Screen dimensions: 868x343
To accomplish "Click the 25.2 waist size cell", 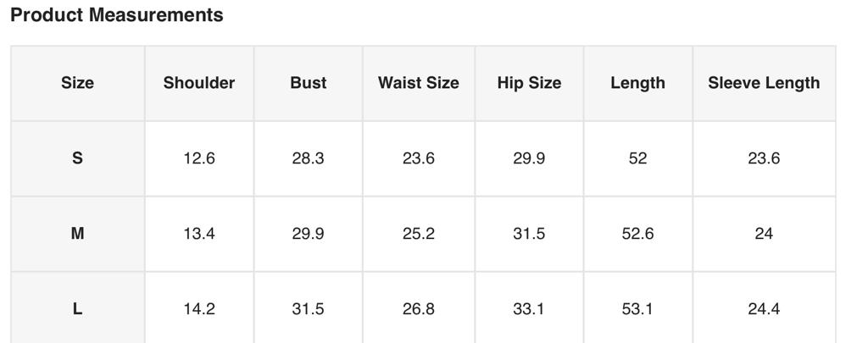I will click(419, 234).
